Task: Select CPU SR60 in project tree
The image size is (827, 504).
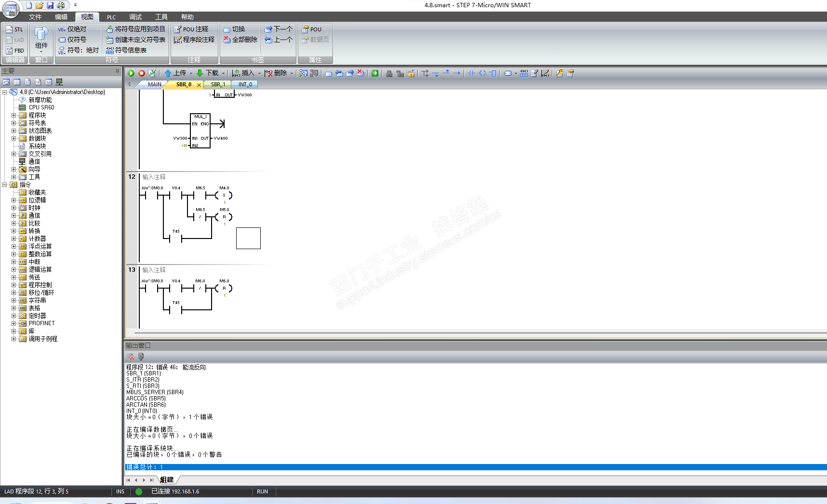Action: coord(41,107)
